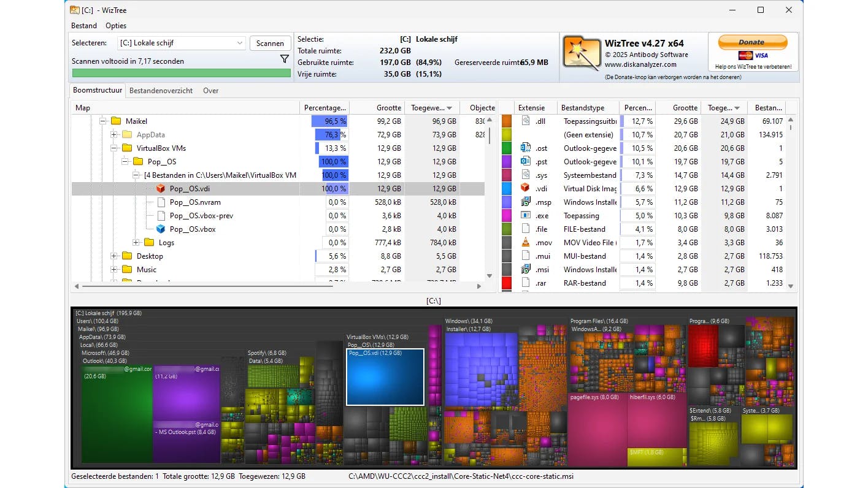Click the funnel filter icon
The height and width of the screenshot is (488, 868).
[285, 59]
